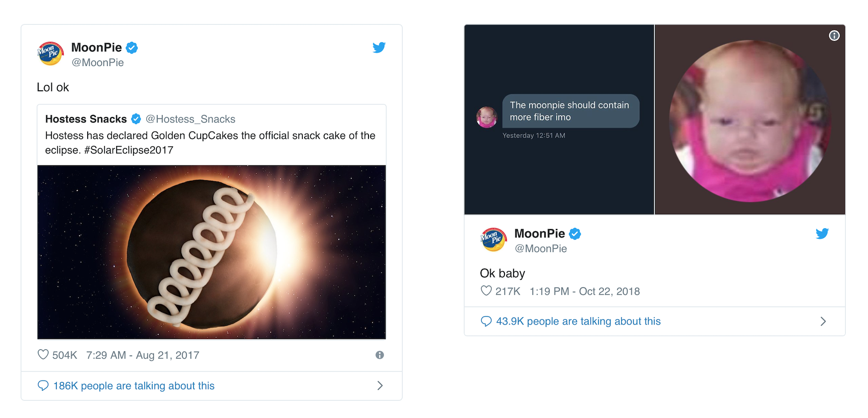This screenshot has width=868, height=418.
Task: Click the Twitter bird icon in right tweet
Action: click(822, 234)
